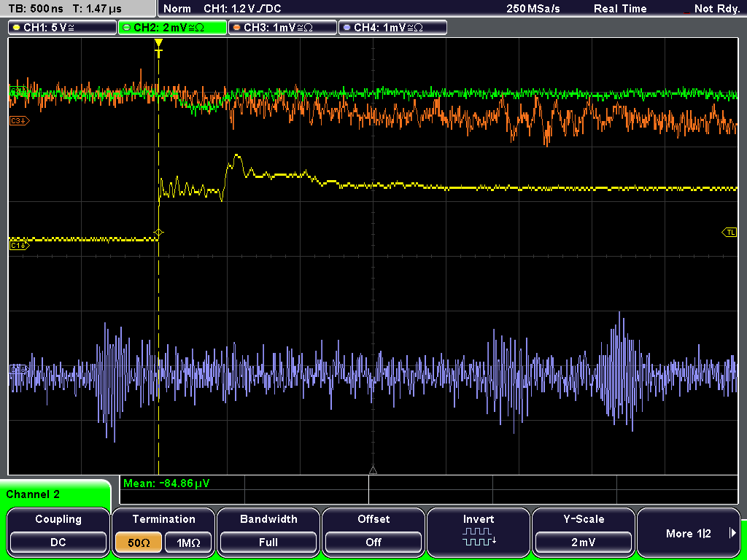This screenshot has width=747, height=560.
Task: Click the Channel 2 menu title
Action: [33, 494]
